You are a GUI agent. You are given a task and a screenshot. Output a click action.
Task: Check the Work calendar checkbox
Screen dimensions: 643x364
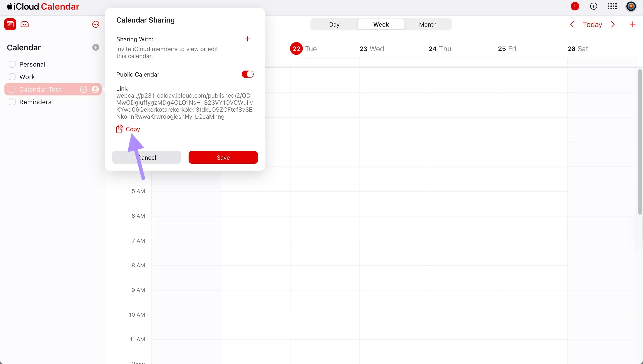12,77
